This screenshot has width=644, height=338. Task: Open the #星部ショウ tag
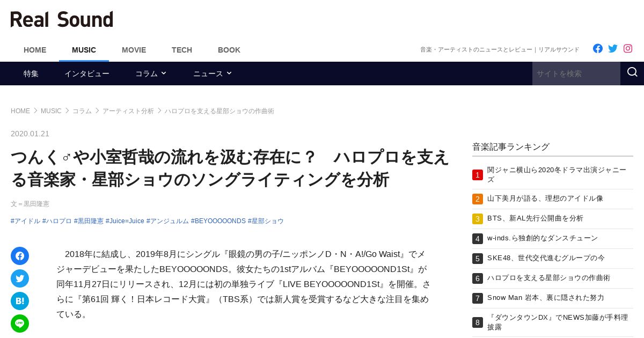pos(266,221)
